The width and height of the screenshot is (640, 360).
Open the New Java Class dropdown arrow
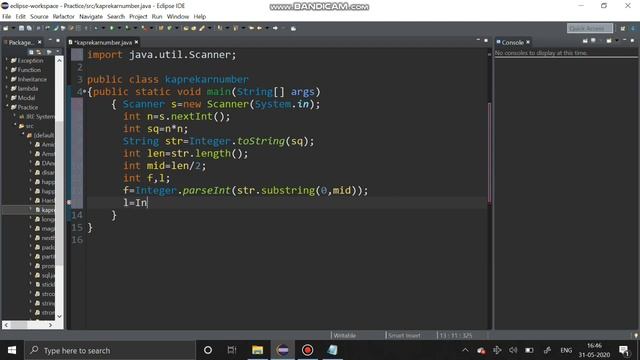click(x=177, y=28)
